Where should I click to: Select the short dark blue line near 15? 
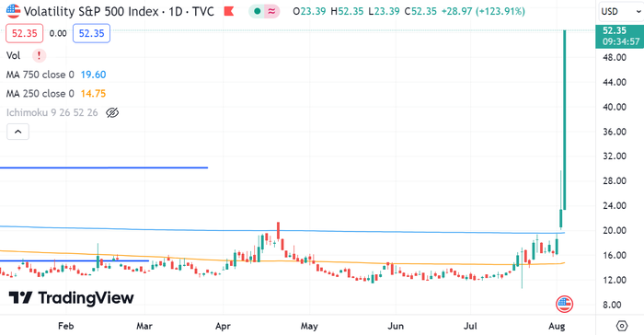pos(75,260)
